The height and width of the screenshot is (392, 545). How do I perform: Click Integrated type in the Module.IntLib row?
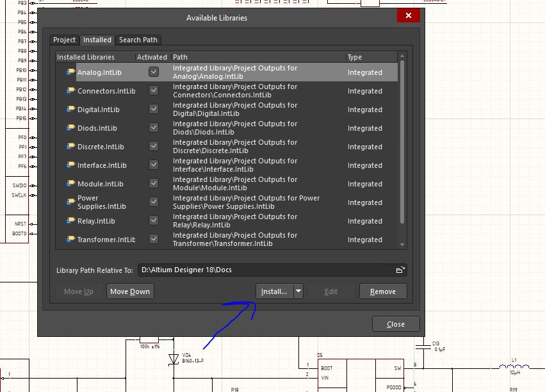click(x=365, y=184)
